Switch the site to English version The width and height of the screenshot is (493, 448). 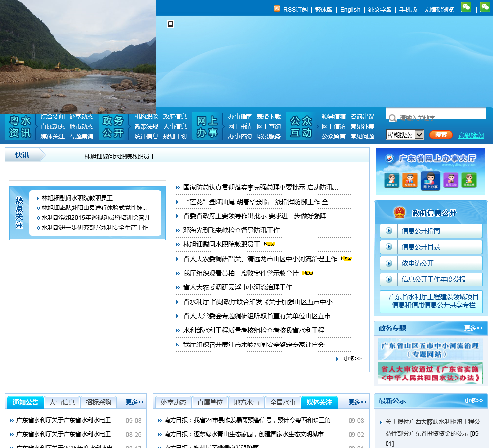[350, 10]
